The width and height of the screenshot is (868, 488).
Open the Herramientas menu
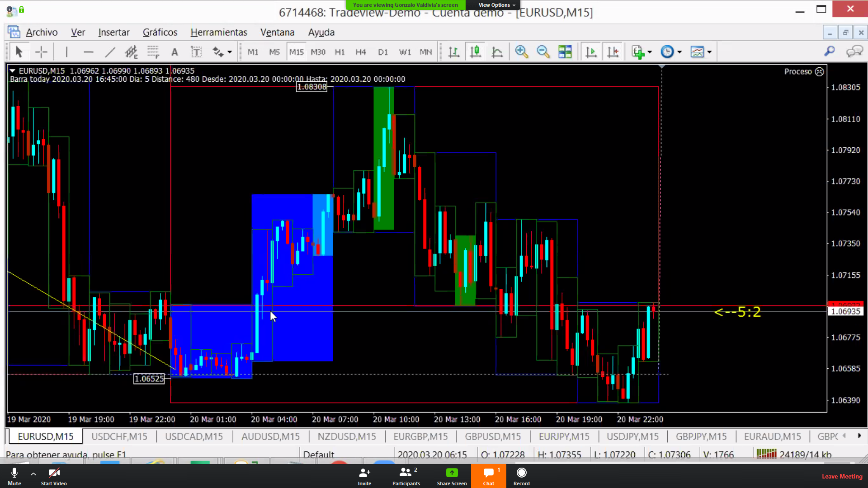(218, 32)
